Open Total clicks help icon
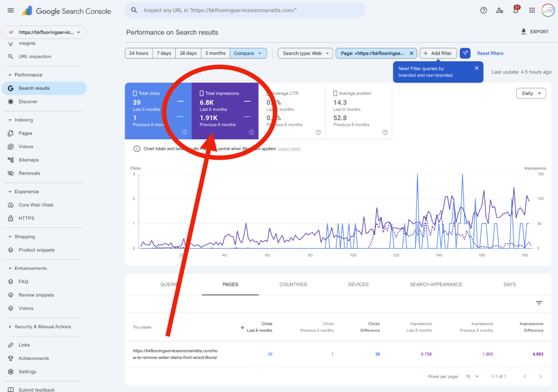This screenshot has width=558, height=392. point(185,132)
